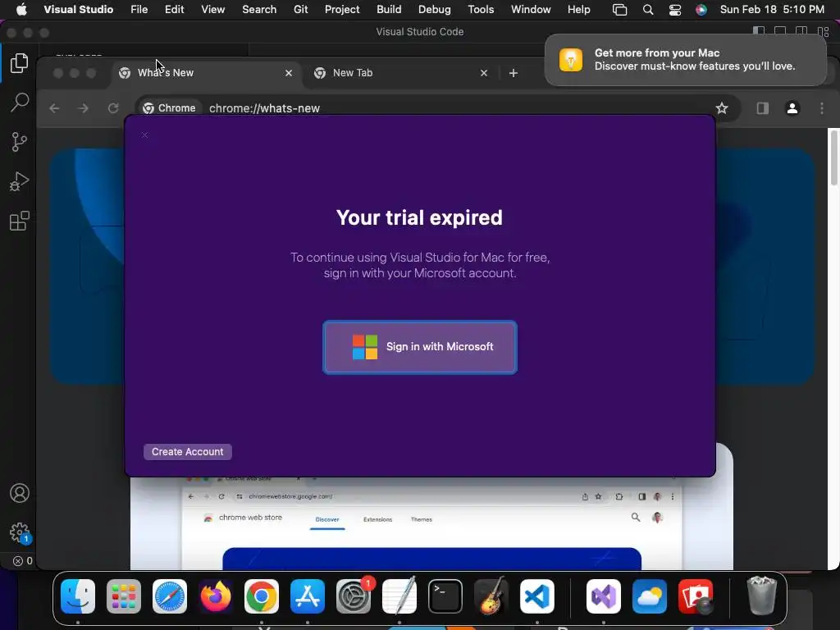Open the View menu

(x=212, y=10)
